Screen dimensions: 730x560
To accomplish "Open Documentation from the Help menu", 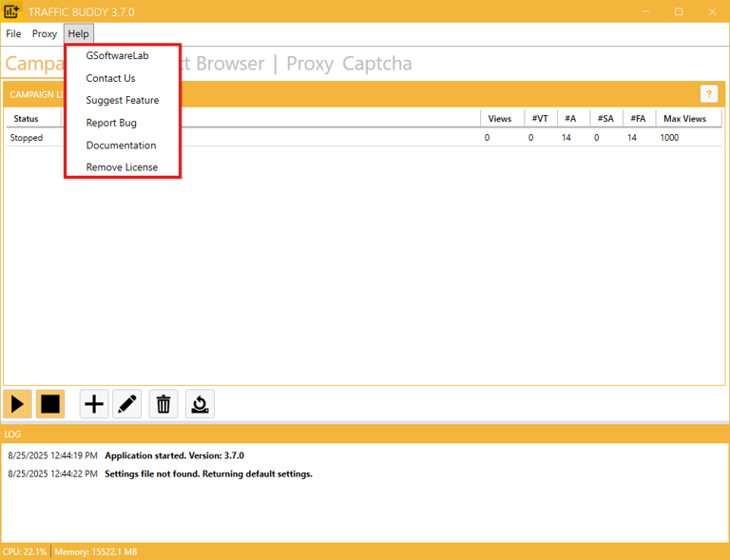I will coord(121,145).
